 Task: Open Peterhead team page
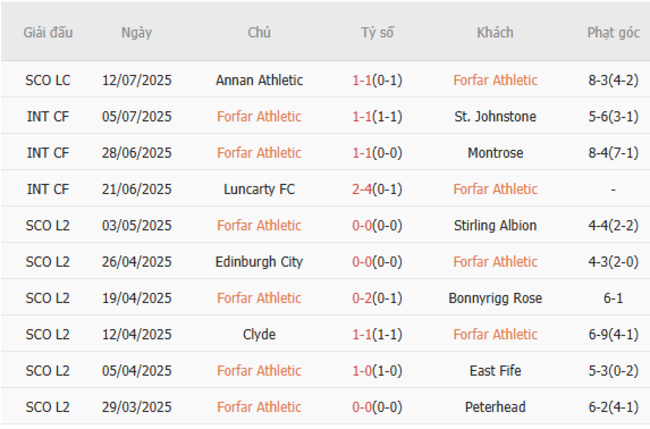[495, 407]
